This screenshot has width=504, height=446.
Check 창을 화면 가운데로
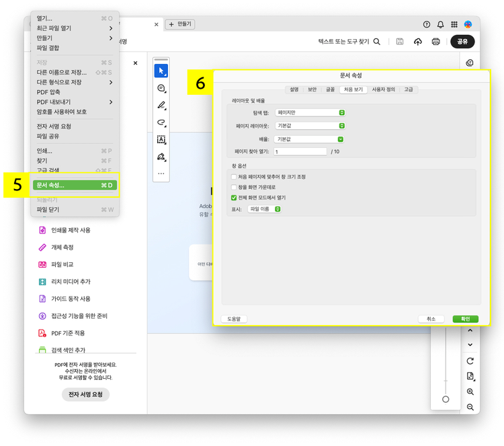(234, 187)
